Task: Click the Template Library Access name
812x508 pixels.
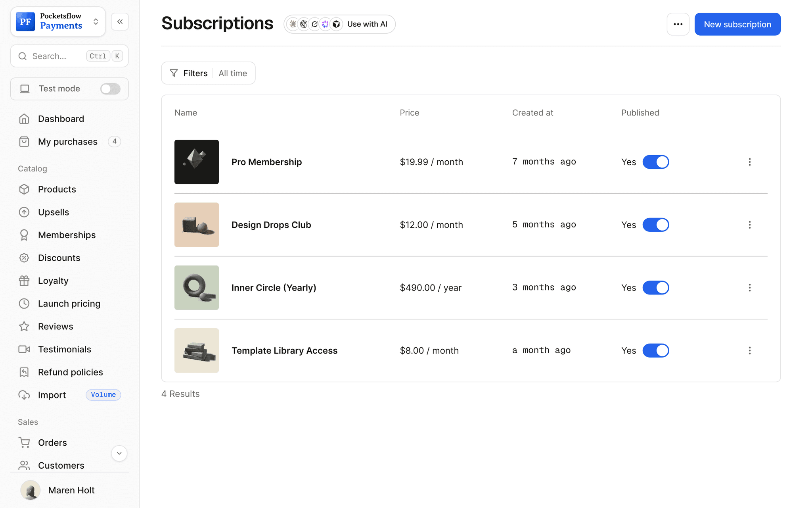Action: [284, 350]
